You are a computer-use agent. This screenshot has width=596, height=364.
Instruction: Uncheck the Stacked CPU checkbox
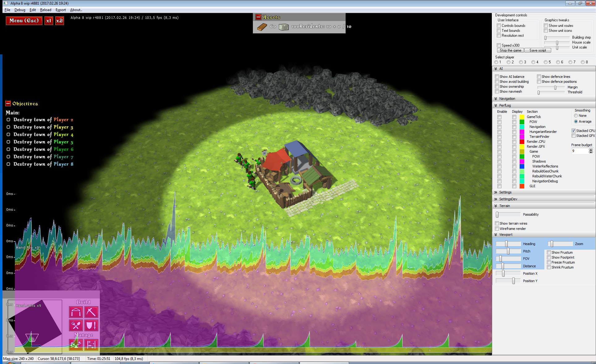(x=573, y=131)
